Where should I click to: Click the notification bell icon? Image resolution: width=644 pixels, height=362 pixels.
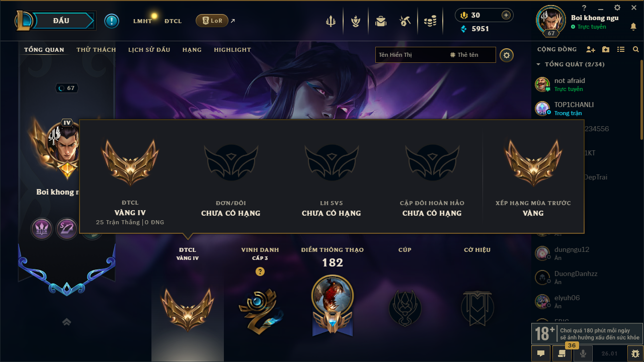(x=633, y=27)
